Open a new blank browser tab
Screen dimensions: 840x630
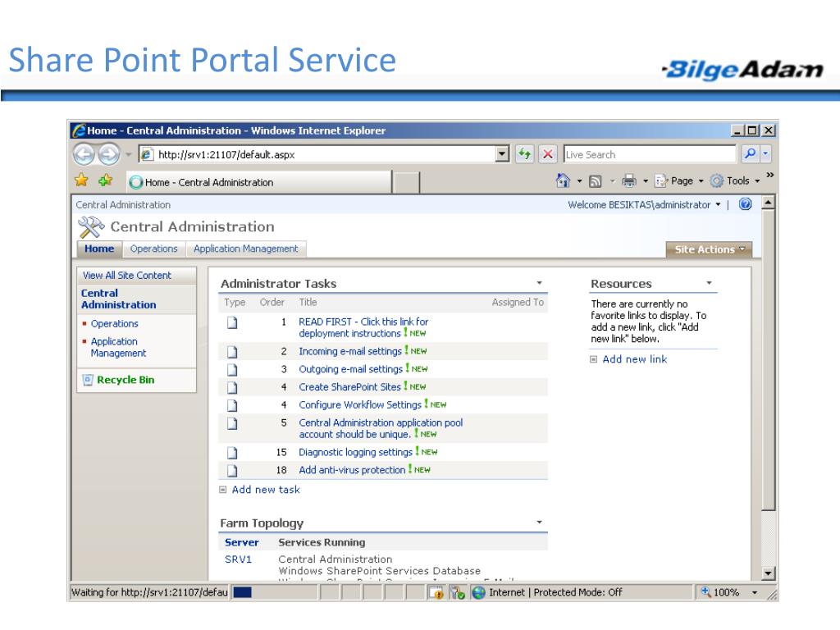407,183
